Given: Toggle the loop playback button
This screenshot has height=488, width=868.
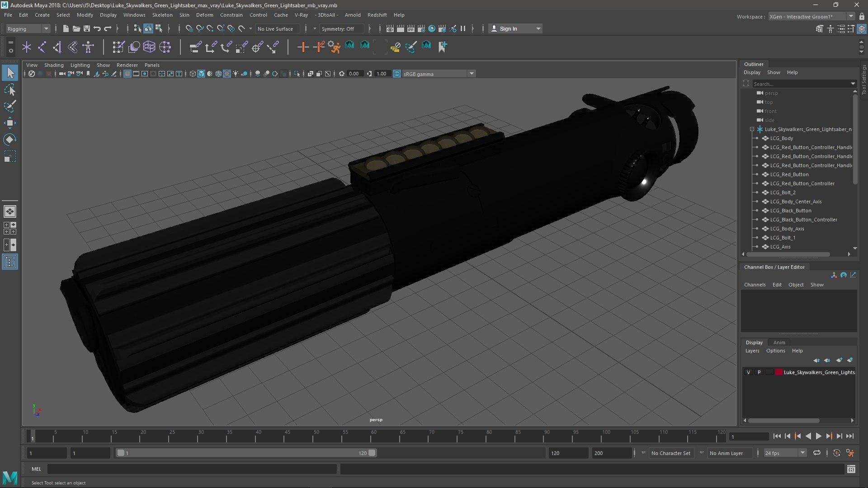Looking at the screenshot, I should point(817,453).
